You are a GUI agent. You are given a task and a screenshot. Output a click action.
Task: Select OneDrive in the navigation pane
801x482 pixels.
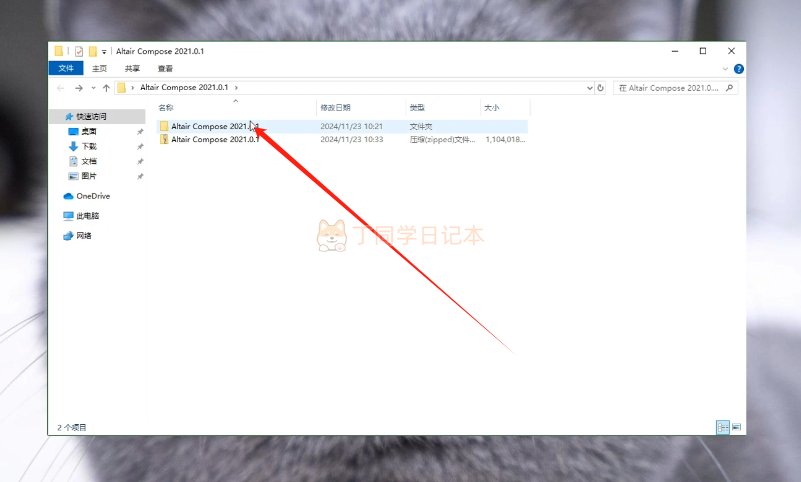click(x=92, y=196)
